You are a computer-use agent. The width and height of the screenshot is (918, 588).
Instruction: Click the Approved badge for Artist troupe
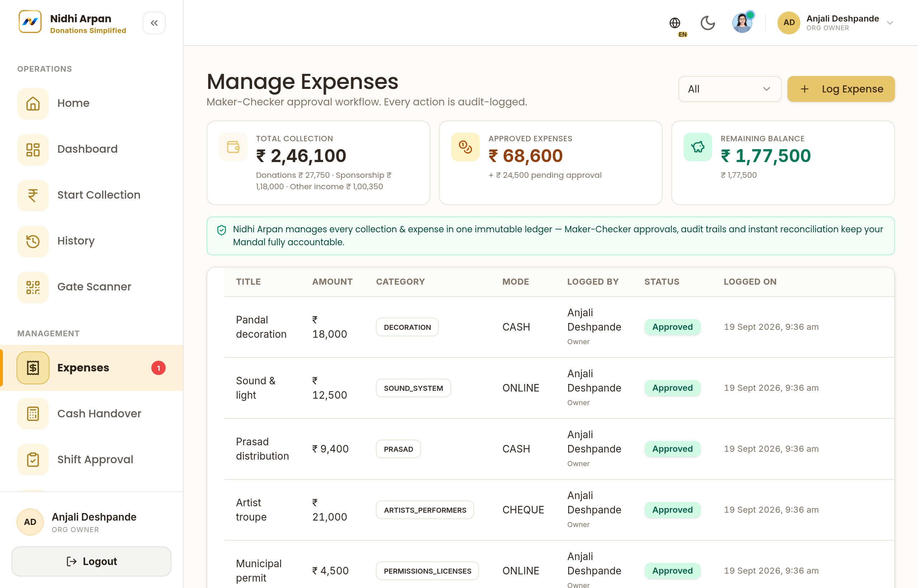672,510
